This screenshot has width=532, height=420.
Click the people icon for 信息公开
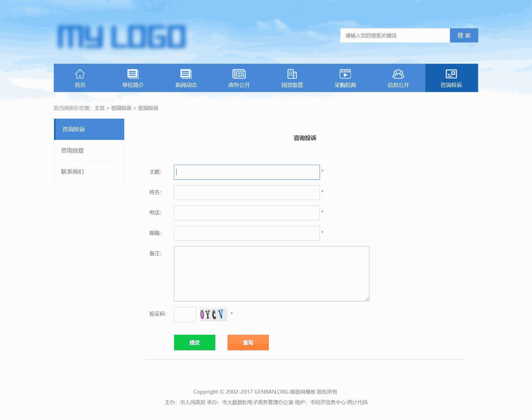coord(398,74)
